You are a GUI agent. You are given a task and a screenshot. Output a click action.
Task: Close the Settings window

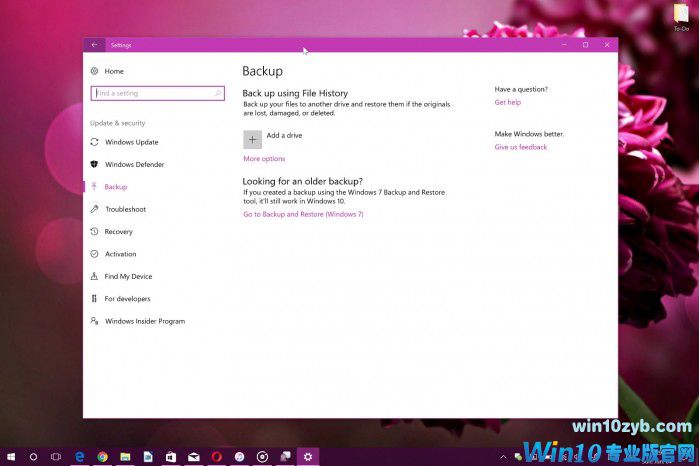607,45
